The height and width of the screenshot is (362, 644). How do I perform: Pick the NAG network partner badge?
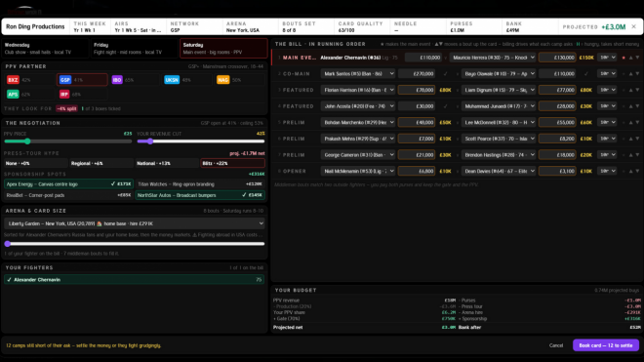tap(222, 80)
